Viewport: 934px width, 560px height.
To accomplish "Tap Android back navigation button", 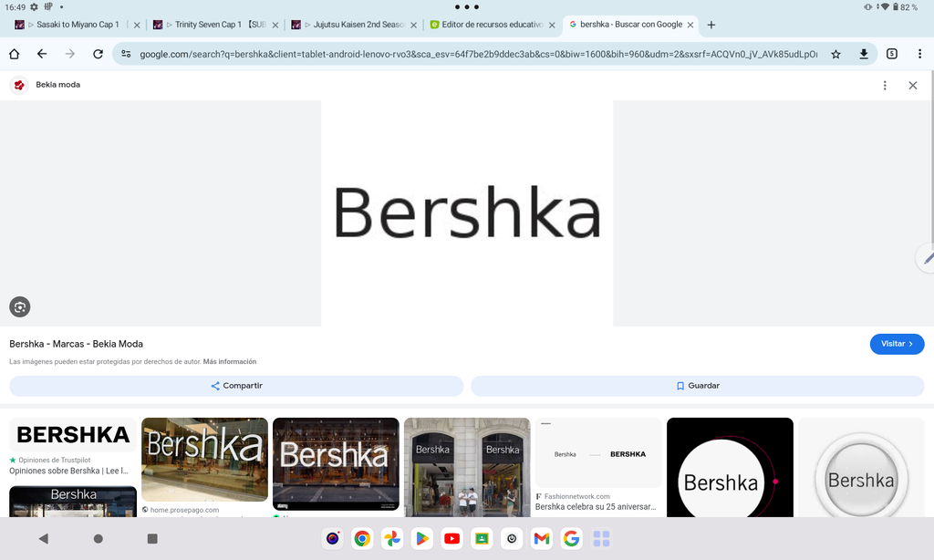I will coord(43,538).
